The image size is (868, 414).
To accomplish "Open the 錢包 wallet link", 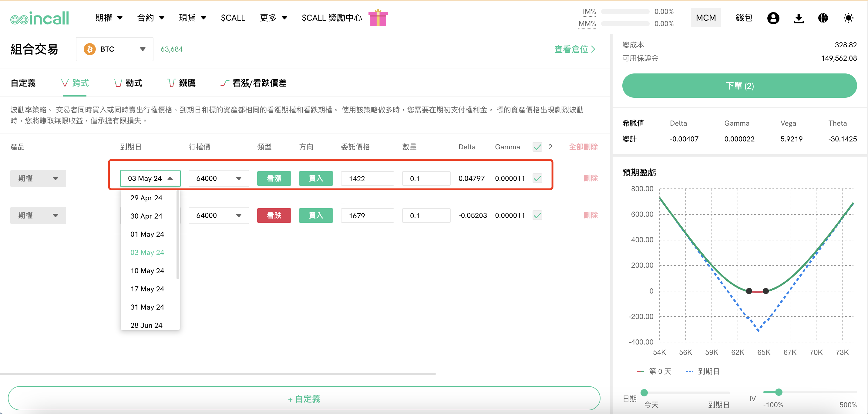I will [744, 18].
